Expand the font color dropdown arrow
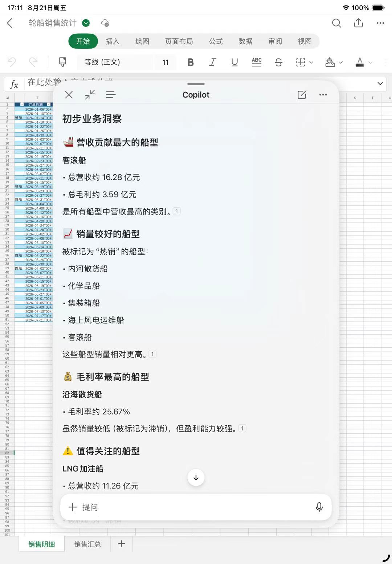The image size is (392, 564). click(x=370, y=63)
